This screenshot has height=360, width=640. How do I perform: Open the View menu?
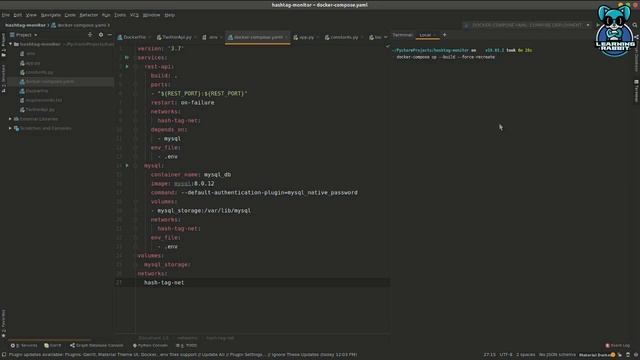pos(31,15)
